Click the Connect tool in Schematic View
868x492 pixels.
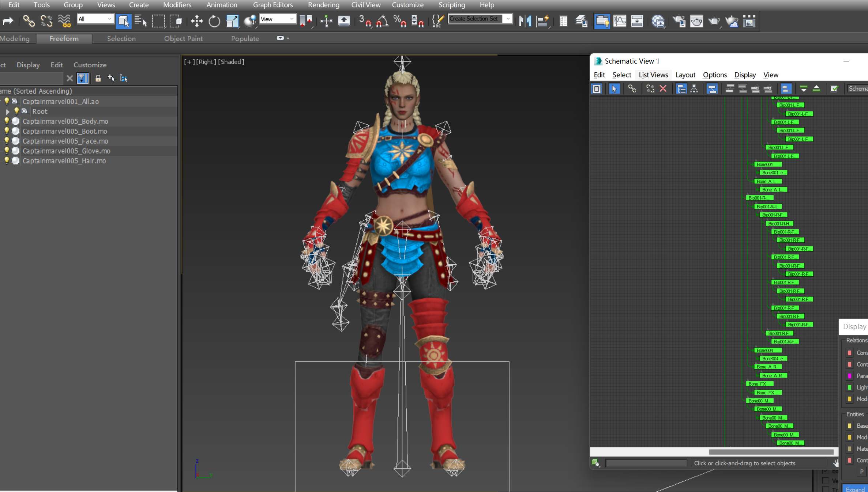click(x=632, y=88)
